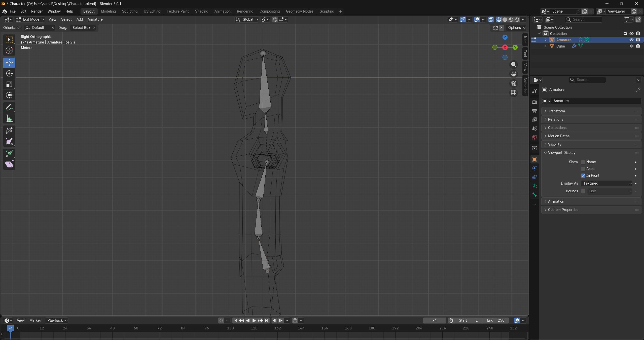Screen dimensions: 644x340
Task: Open the World properties tab
Action: 534,137
